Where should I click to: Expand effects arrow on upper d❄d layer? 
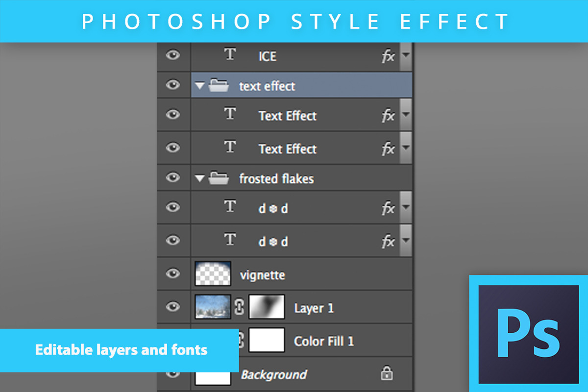point(405,207)
